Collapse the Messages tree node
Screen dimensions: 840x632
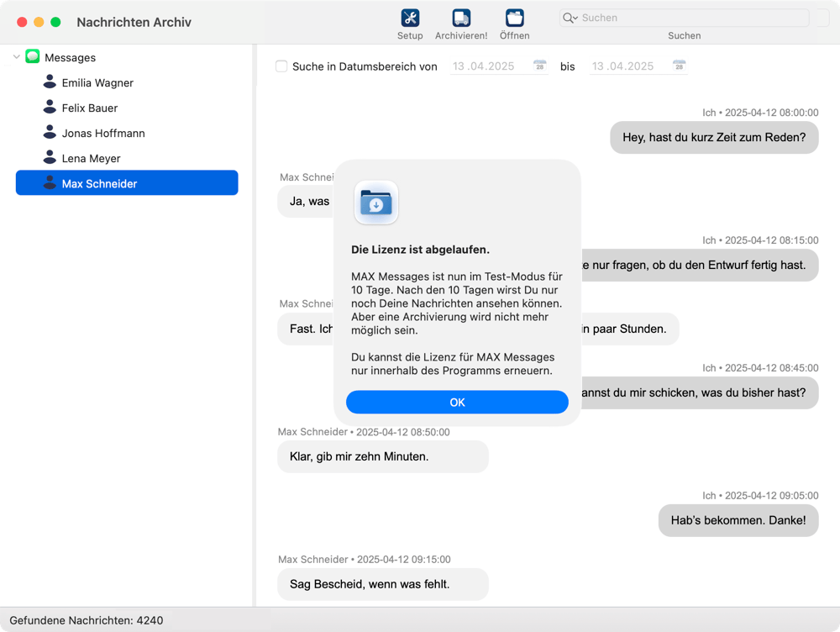[17, 57]
